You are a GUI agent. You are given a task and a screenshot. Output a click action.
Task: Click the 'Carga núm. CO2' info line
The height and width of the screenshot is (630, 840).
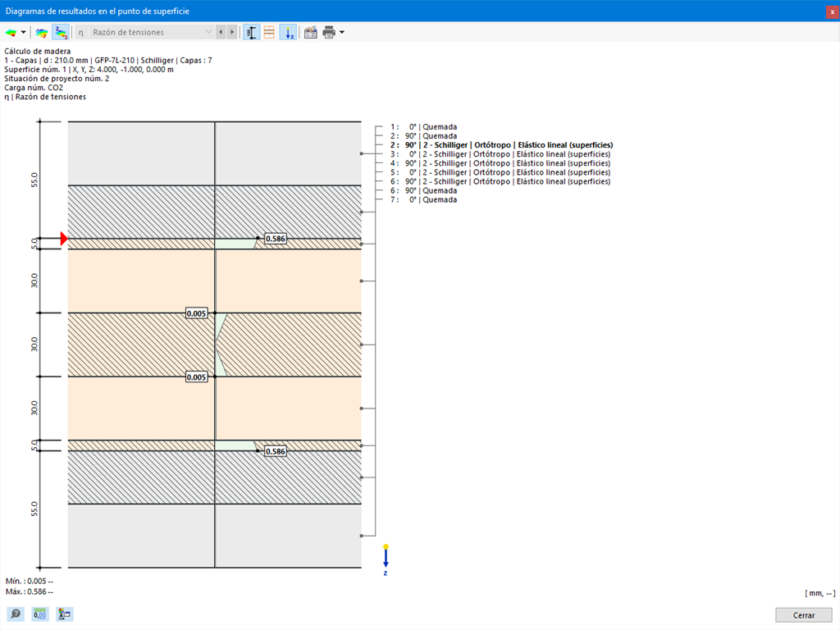[34, 88]
